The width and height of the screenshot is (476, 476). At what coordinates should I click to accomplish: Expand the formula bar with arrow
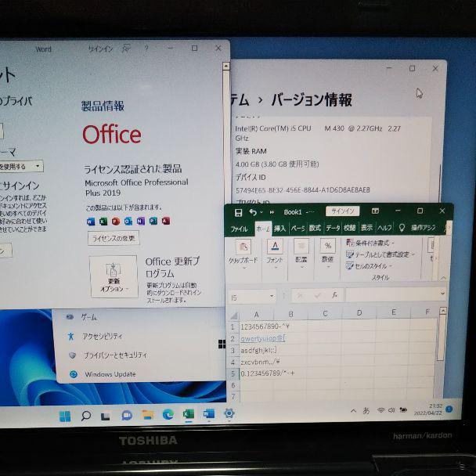[442, 294]
